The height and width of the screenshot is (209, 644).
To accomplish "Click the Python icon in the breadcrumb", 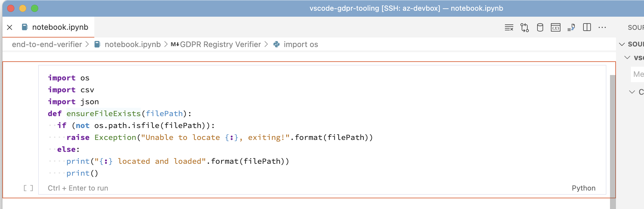I will (x=276, y=44).
